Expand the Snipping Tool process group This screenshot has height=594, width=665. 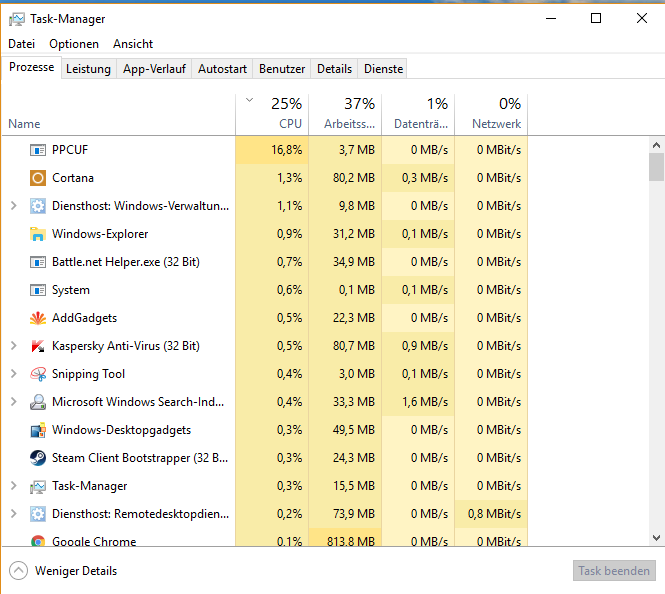pos(14,374)
